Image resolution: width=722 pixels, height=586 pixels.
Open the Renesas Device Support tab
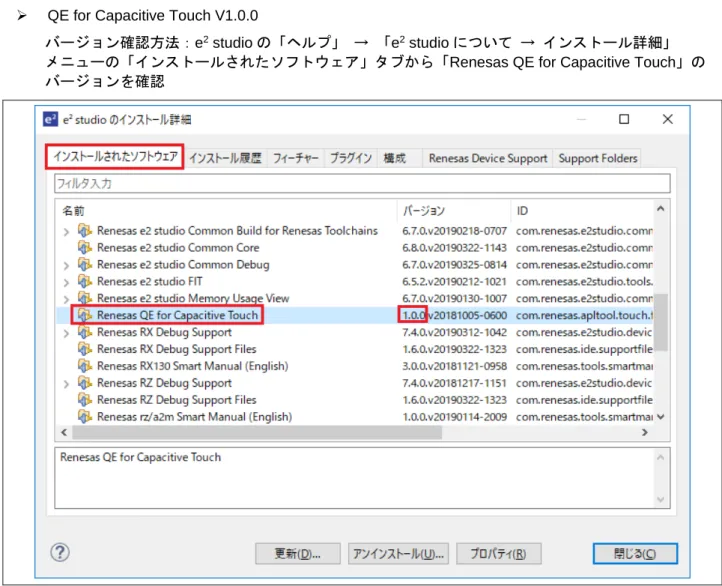[488, 158]
